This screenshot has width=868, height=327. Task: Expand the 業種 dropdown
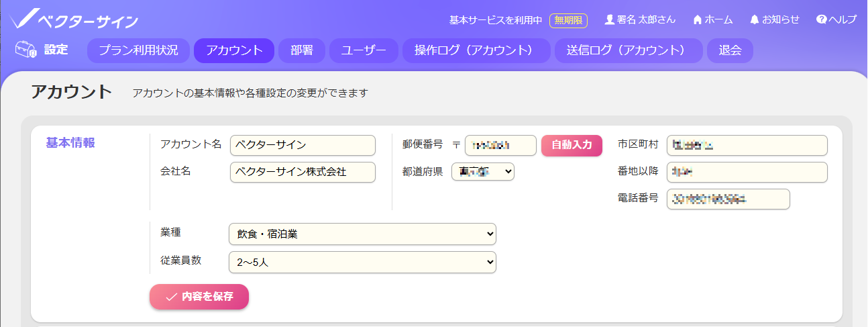pyautogui.click(x=362, y=234)
